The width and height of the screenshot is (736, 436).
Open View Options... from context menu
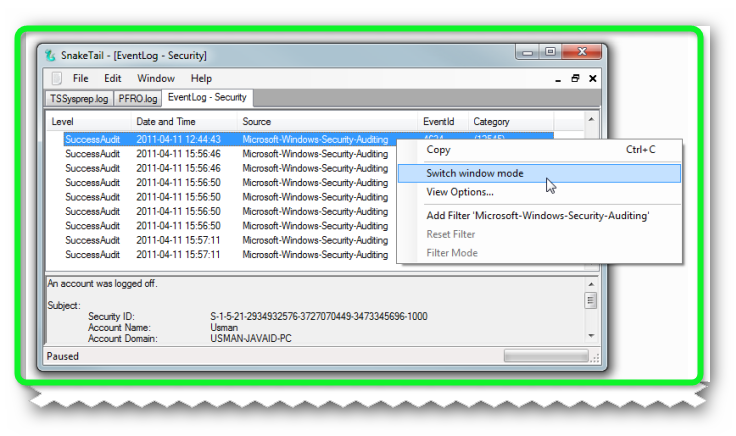click(x=540, y=192)
